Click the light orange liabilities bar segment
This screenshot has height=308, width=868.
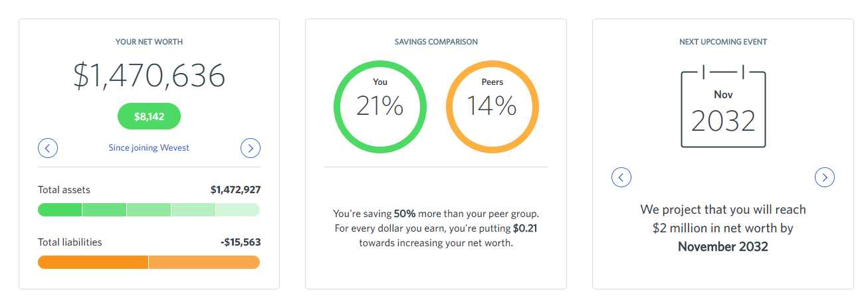204,262
